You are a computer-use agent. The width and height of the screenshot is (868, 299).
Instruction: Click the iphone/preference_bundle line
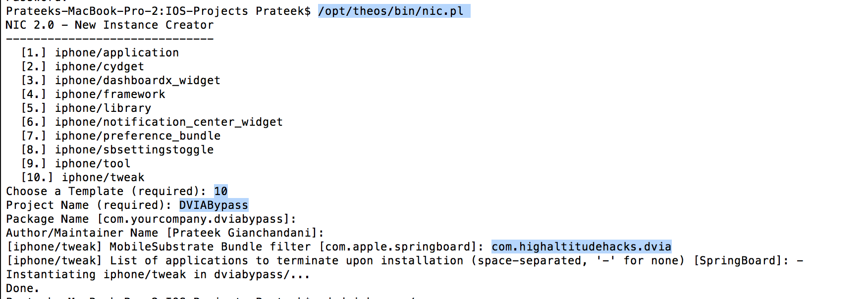click(121, 136)
